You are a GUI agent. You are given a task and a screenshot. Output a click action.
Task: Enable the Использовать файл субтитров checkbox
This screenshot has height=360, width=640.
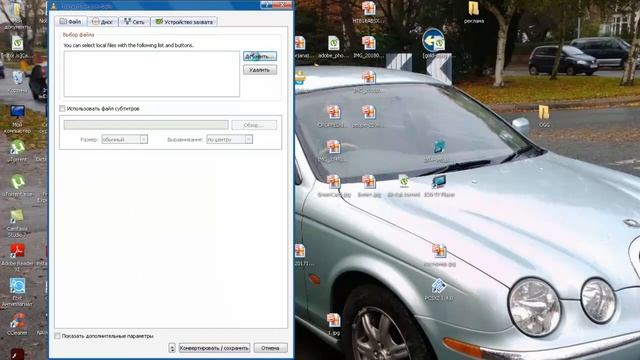pos(62,109)
